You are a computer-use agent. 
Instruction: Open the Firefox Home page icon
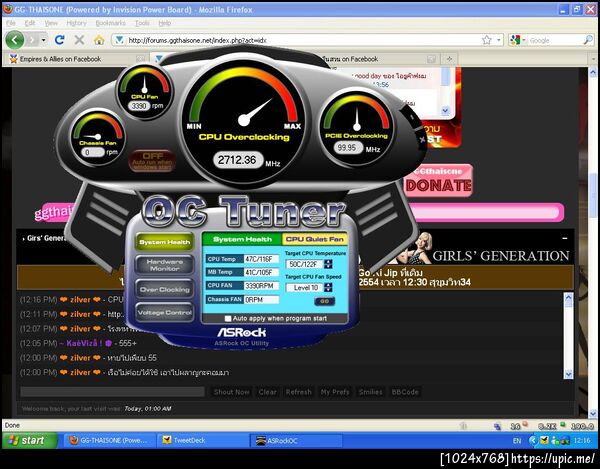[99, 40]
